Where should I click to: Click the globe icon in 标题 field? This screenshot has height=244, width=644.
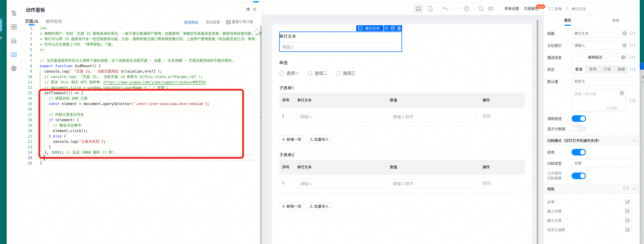tap(624, 33)
